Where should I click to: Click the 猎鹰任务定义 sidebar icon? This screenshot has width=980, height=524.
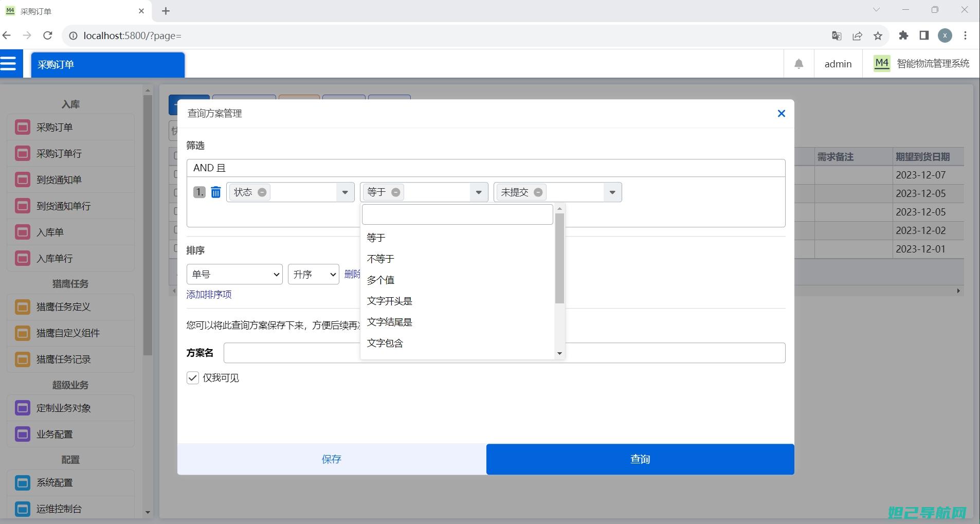23,307
